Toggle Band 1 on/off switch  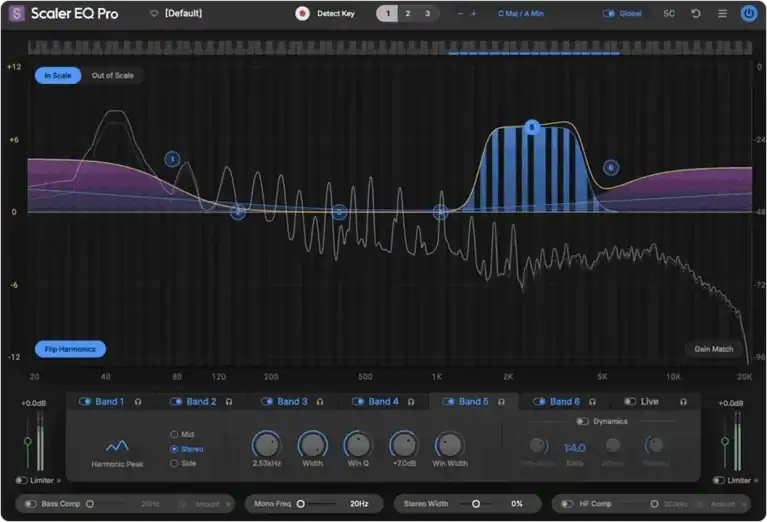(85, 402)
